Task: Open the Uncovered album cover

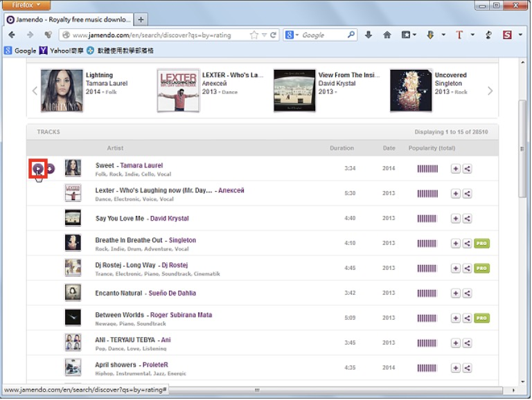Action: (x=411, y=91)
